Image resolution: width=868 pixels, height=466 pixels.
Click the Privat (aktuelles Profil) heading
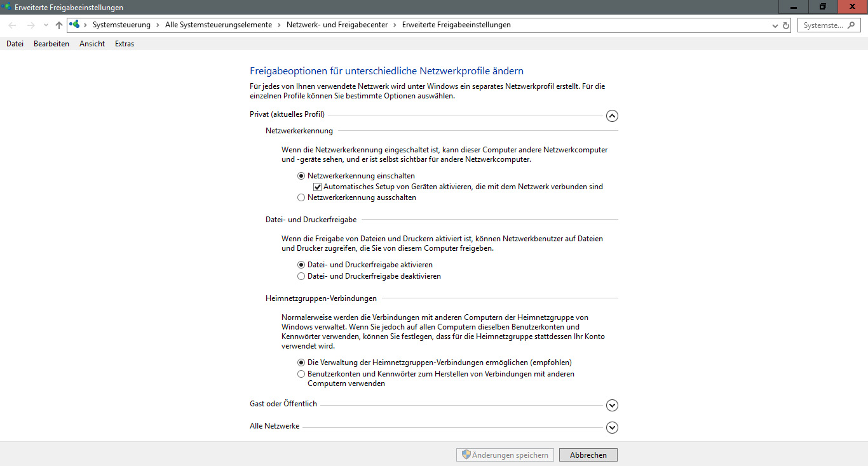click(287, 114)
